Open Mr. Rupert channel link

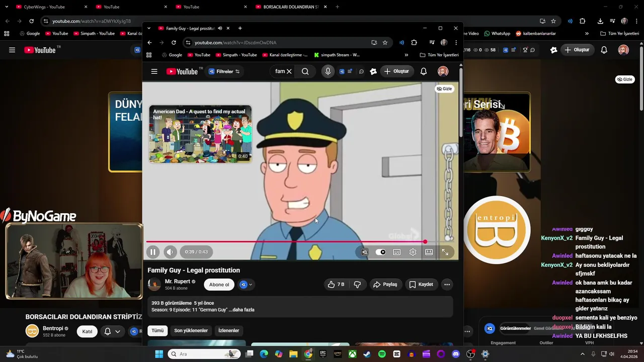[178, 282]
